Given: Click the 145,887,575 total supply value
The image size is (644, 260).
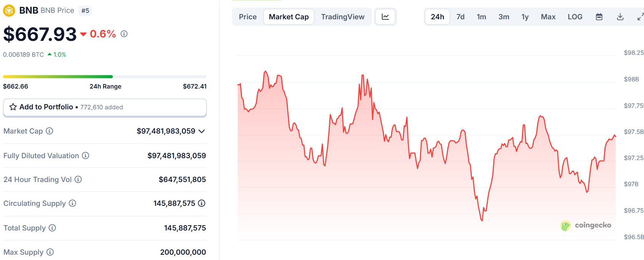Looking at the screenshot, I should 185,228.
